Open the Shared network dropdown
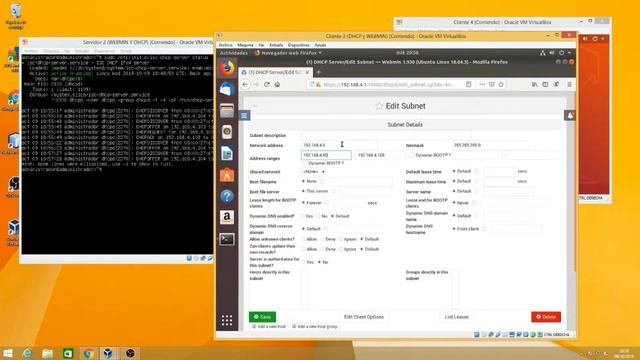 (x=313, y=172)
